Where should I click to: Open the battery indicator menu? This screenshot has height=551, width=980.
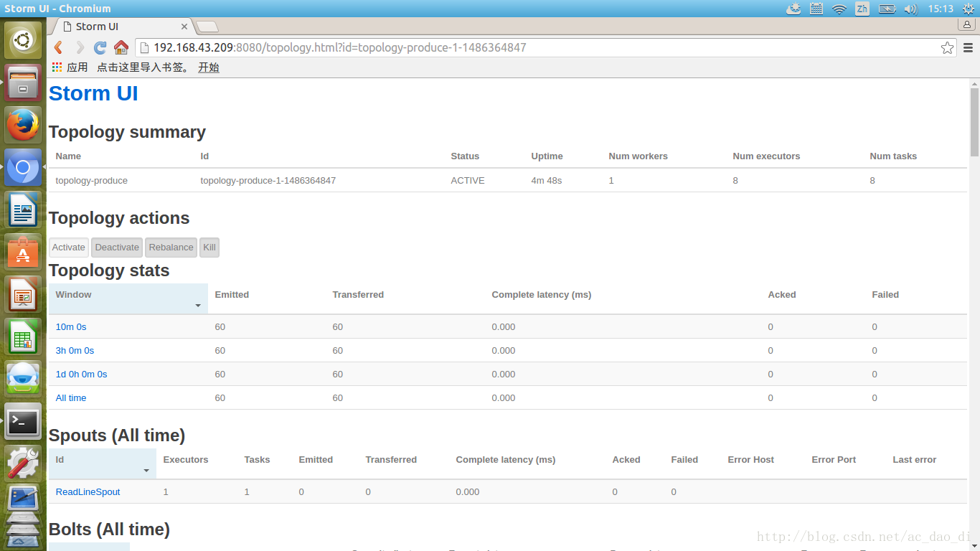point(887,9)
